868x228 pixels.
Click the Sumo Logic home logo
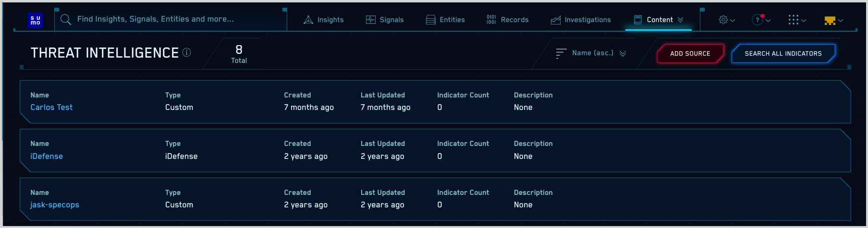[x=36, y=20]
